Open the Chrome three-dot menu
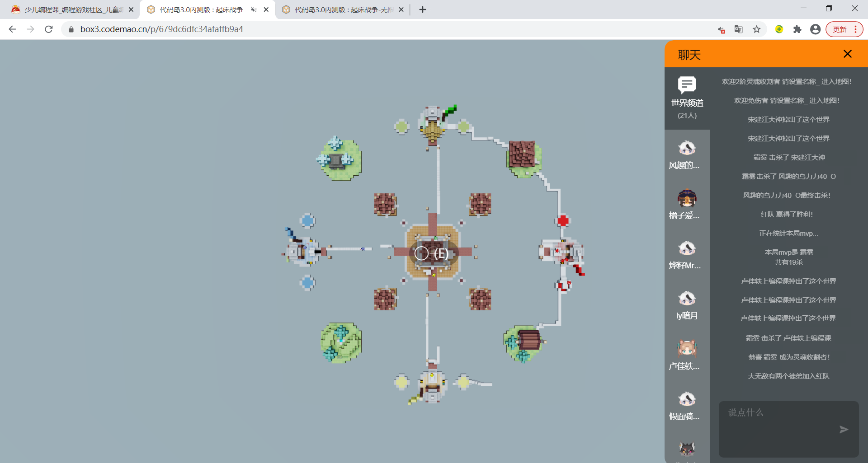 click(856, 29)
